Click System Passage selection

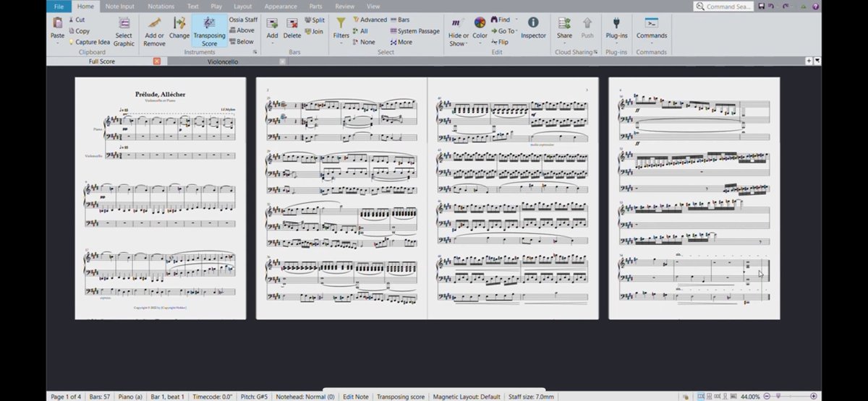click(x=415, y=31)
